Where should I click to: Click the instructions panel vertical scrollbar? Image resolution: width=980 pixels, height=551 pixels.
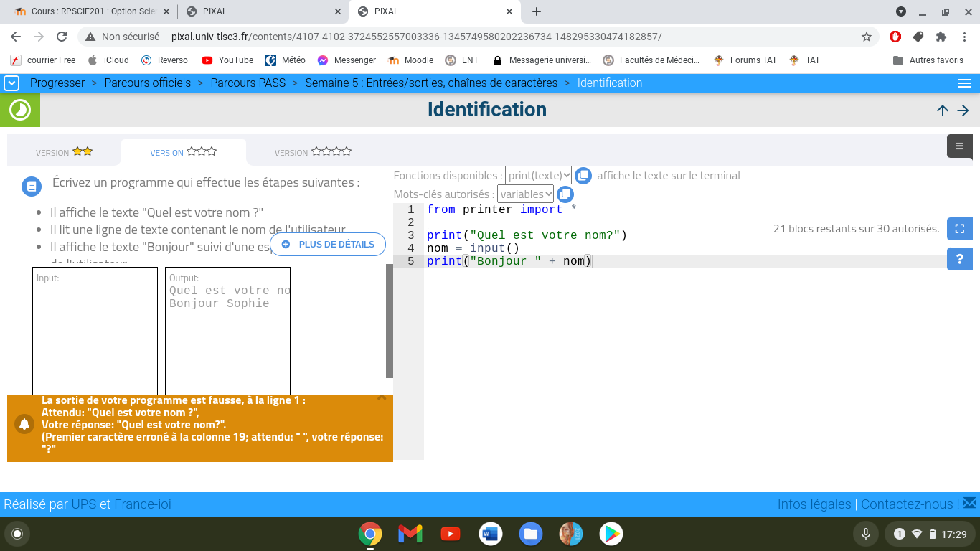point(390,320)
